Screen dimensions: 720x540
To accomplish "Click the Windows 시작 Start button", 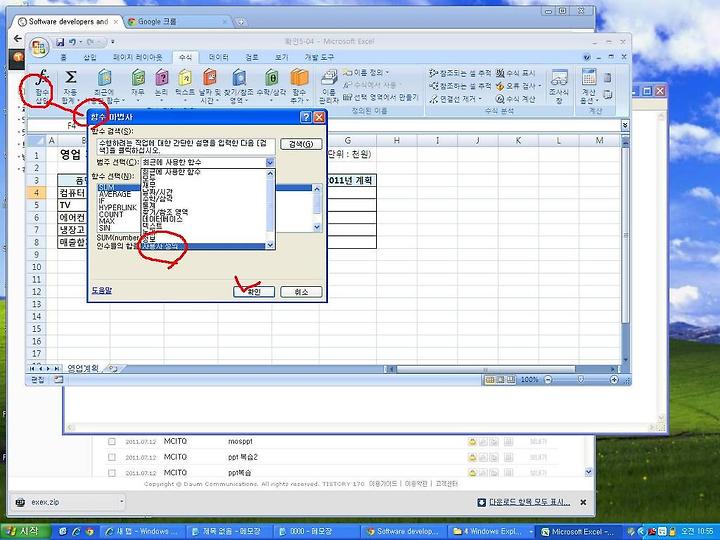I will tap(27, 531).
